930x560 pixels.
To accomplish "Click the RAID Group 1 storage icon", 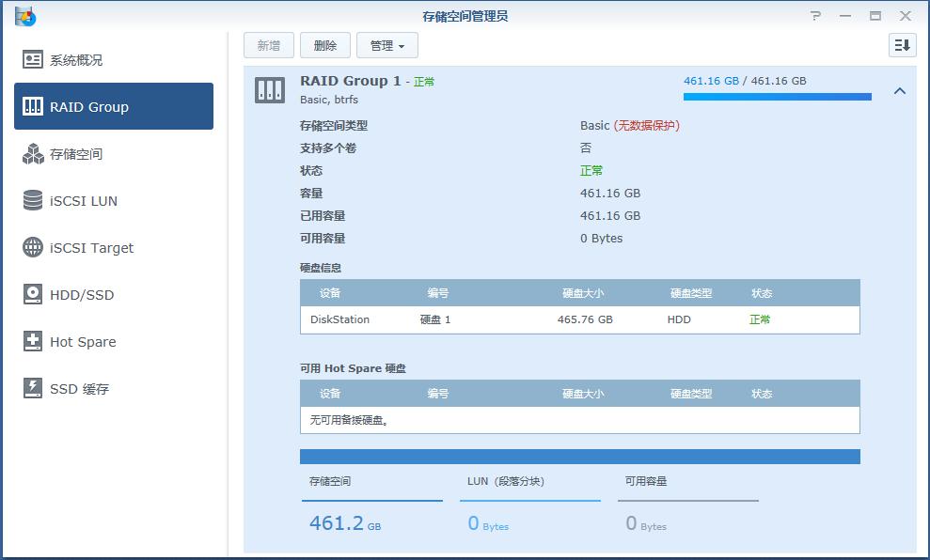I will click(x=270, y=89).
